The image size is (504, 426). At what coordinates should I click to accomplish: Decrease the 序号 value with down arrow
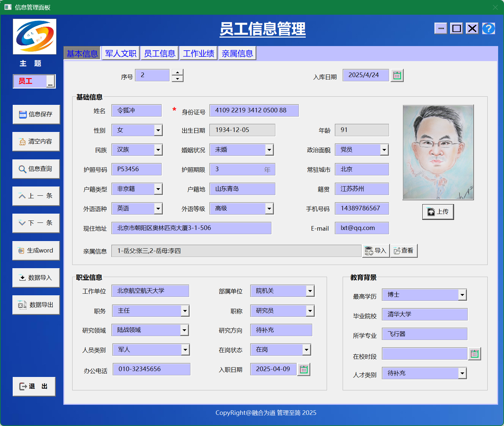[177, 79]
